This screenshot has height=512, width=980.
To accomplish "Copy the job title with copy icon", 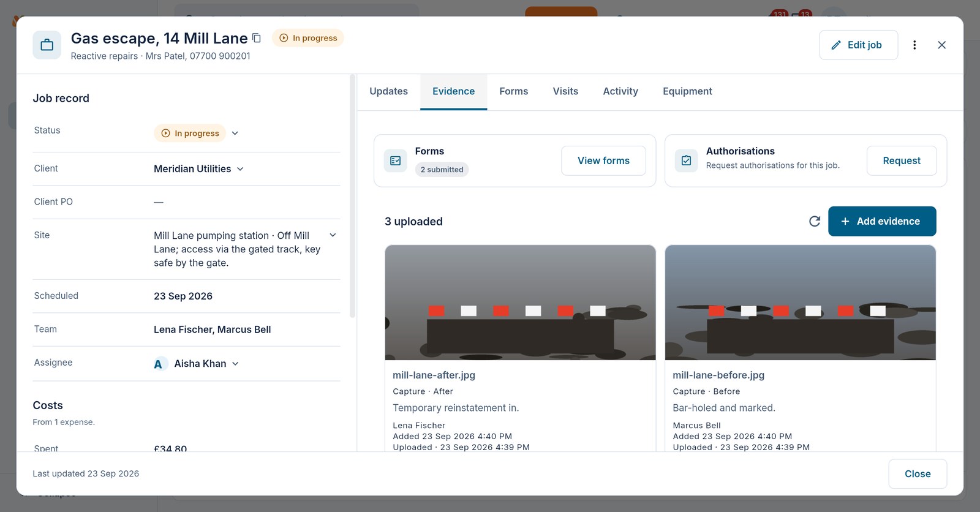I will 257,38.
